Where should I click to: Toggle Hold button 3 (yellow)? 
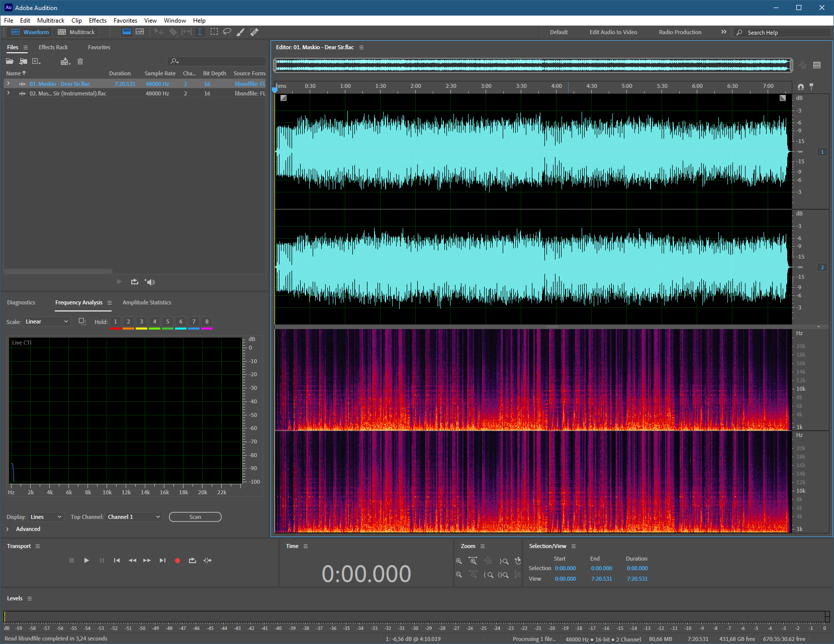click(x=141, y=322)
